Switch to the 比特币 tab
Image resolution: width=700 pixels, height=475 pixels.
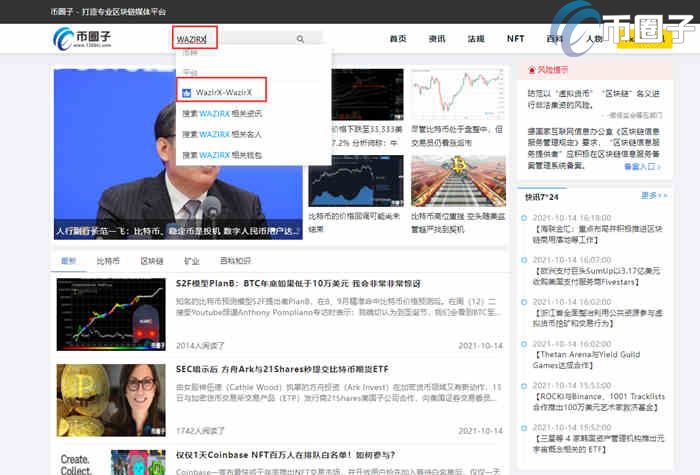click(108, 261)
